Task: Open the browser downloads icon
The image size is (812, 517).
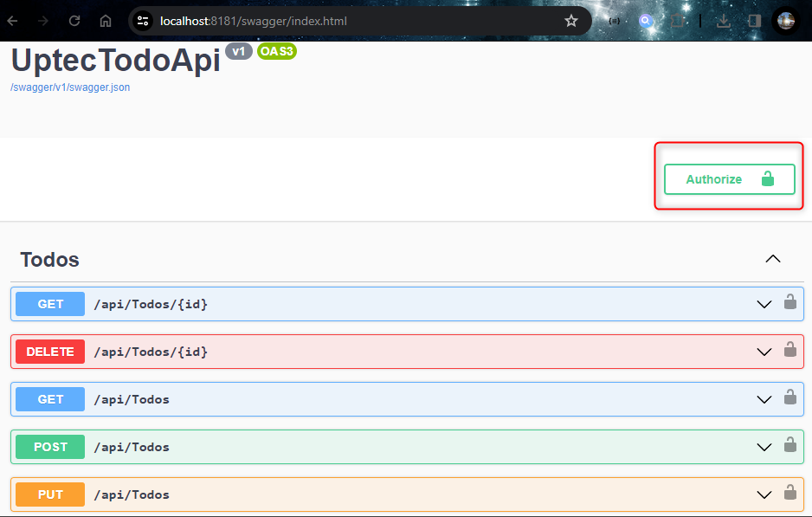Action: (724, 21)
